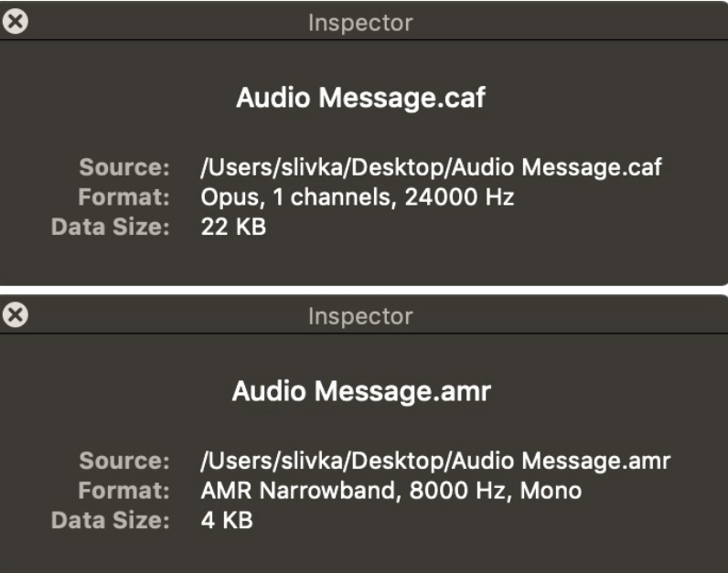The width and height of the screenshot is (728, 573).
Task: Click the Format label in caf inspector
Action: point(124,197)
